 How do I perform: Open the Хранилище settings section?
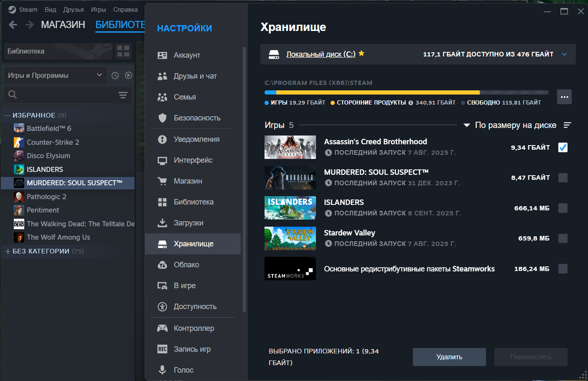(x=193, y=244)
